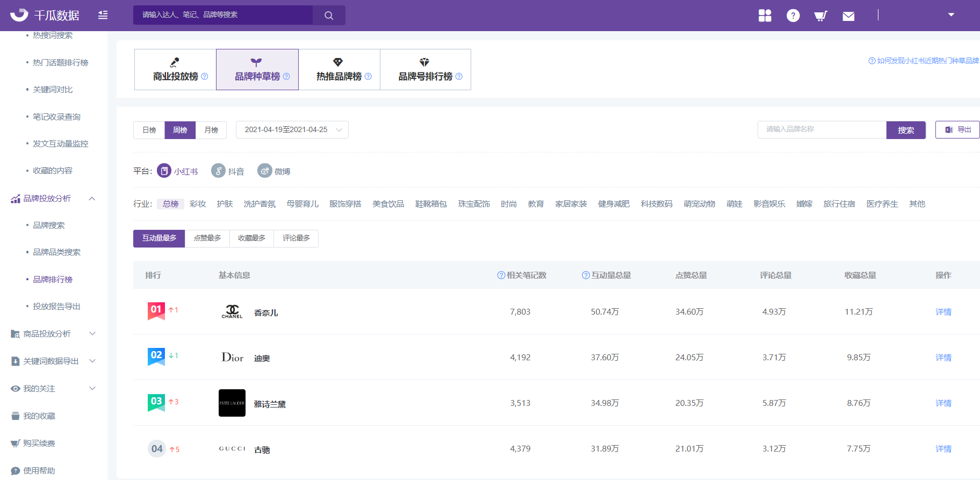The height and width of the screenshot is (480, 980).
Task: Switch to 品牌种草榜 tab
Action: [257, 70]
